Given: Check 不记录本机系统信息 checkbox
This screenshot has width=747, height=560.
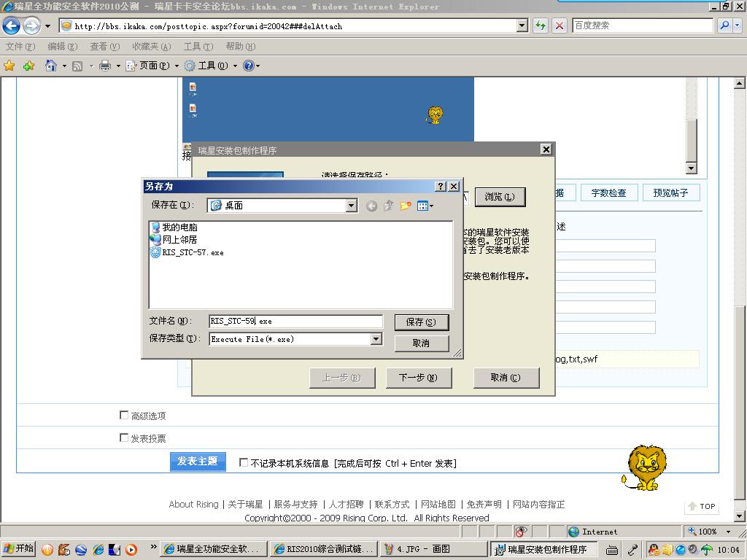Looking at the screenshot, I should click(244, 462).
